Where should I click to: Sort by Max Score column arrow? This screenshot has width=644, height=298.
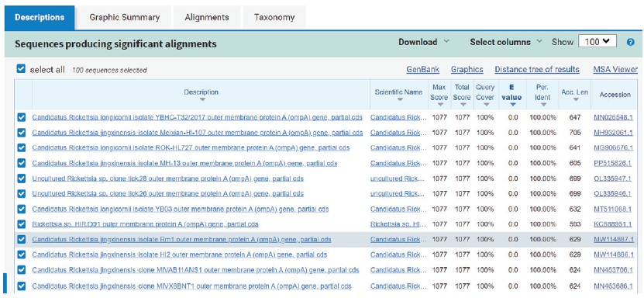[x=440, y=106]
